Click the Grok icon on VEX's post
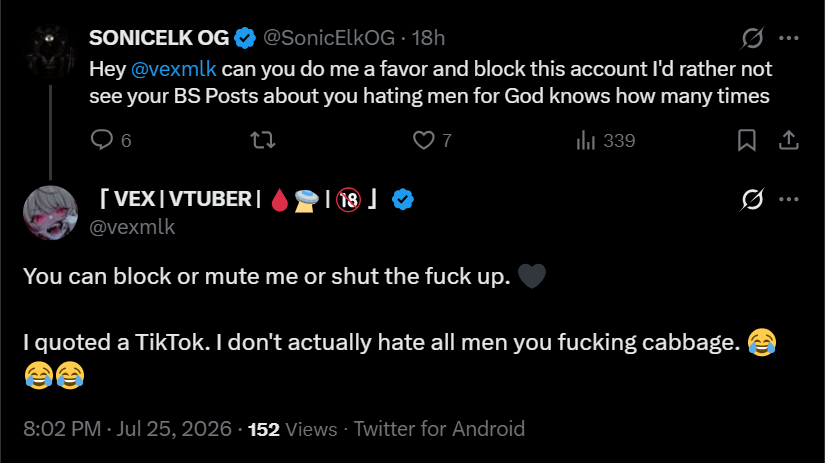This screenshot has width=825, height=463. coord(752,199)
